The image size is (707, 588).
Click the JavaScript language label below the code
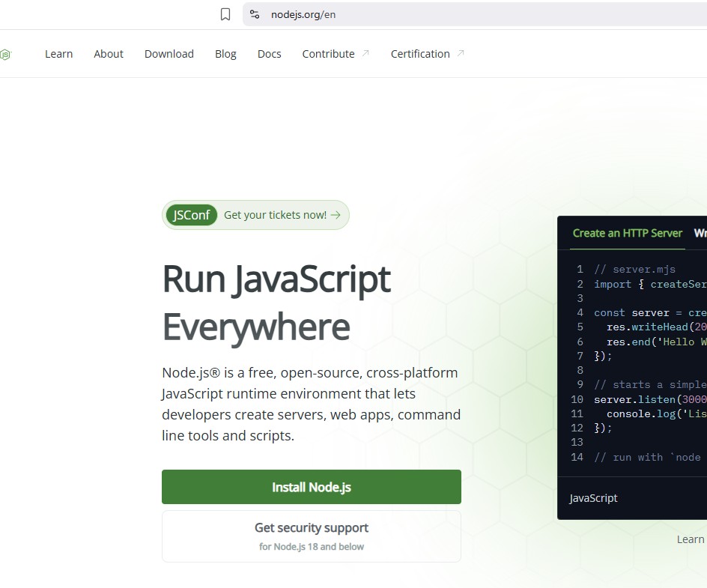(593, 498)
